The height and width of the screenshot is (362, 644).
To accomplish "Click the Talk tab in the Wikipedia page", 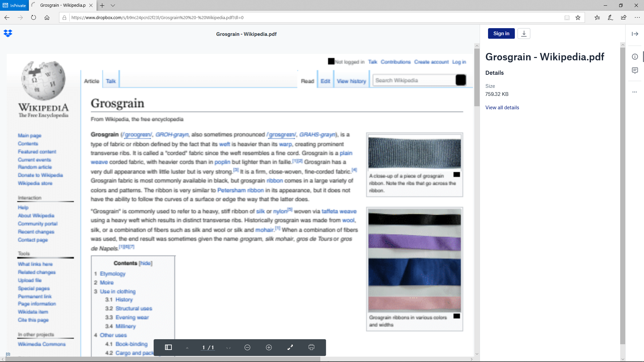I will pyautogui.click(x=111, y=81).
